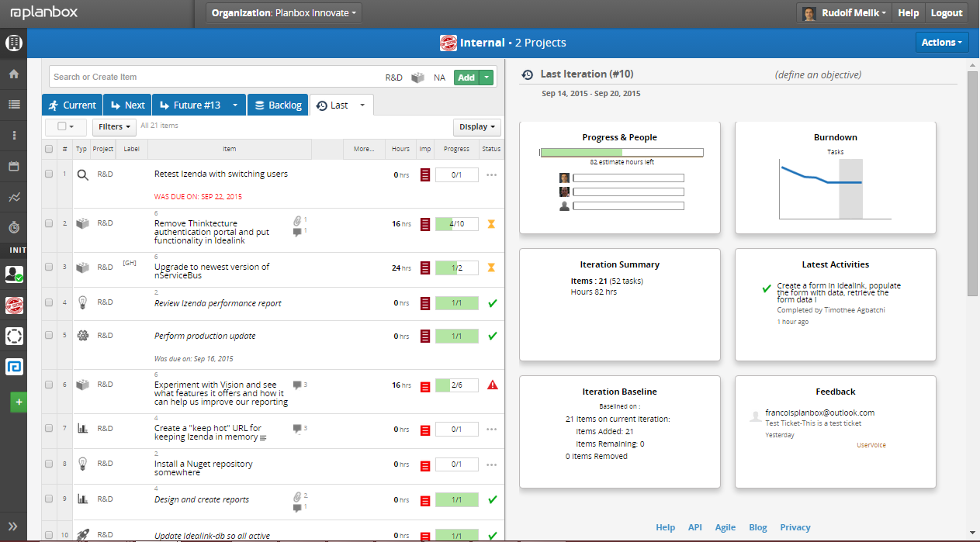
Task: Click magnifier type icon of Retest Izenda item
Action: point(83,175)
